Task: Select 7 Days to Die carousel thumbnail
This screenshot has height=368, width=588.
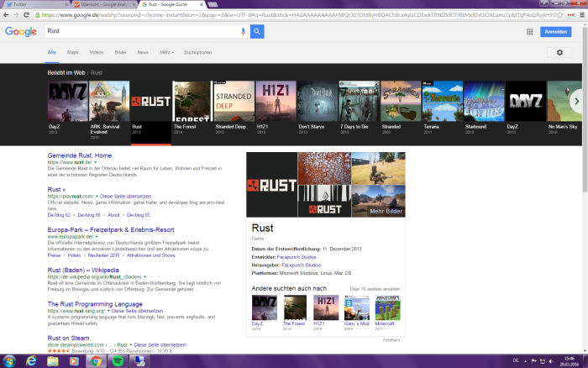Action: [359, 101]
